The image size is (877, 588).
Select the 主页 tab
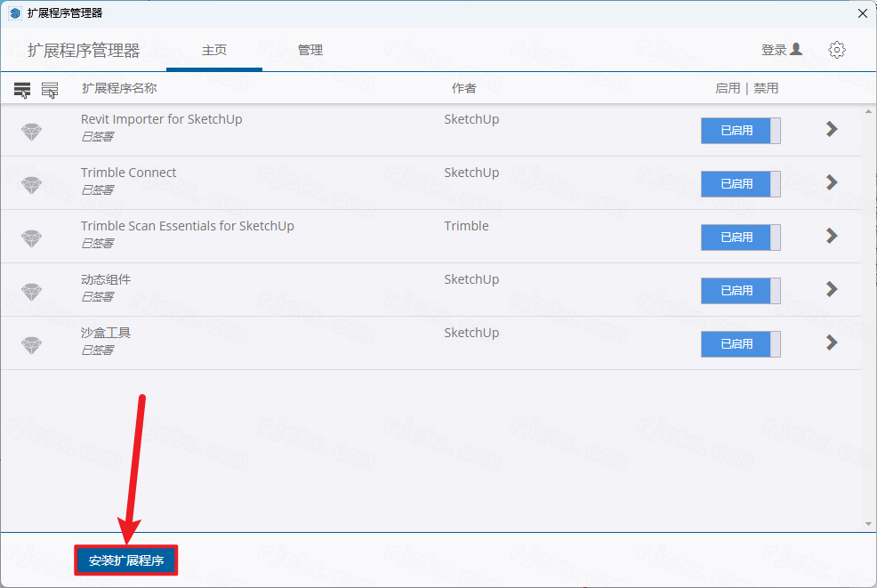point(214,51)
